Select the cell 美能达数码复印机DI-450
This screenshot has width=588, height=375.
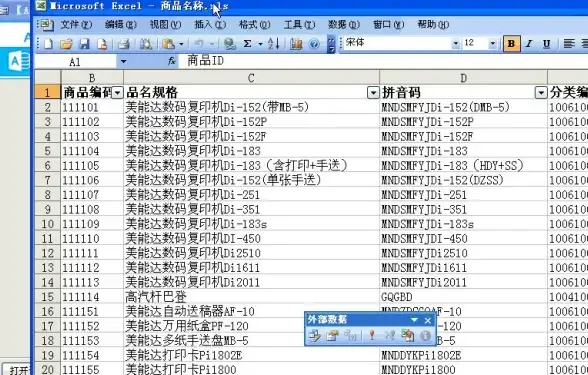pos(251,238)
